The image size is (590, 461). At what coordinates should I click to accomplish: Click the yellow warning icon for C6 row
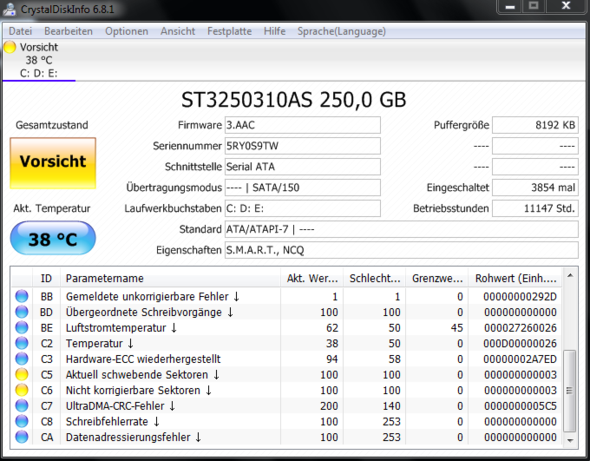22,390
